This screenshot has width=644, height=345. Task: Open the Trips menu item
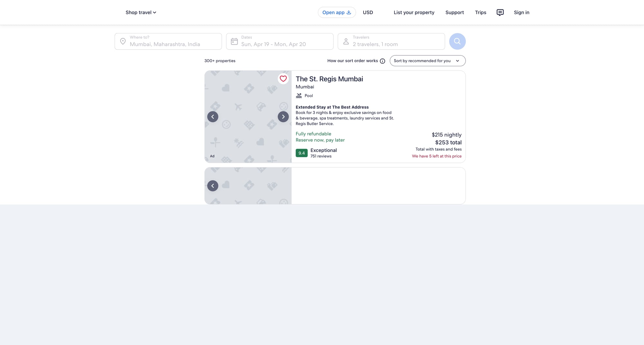pyautogui.click(x=480, y=12)
